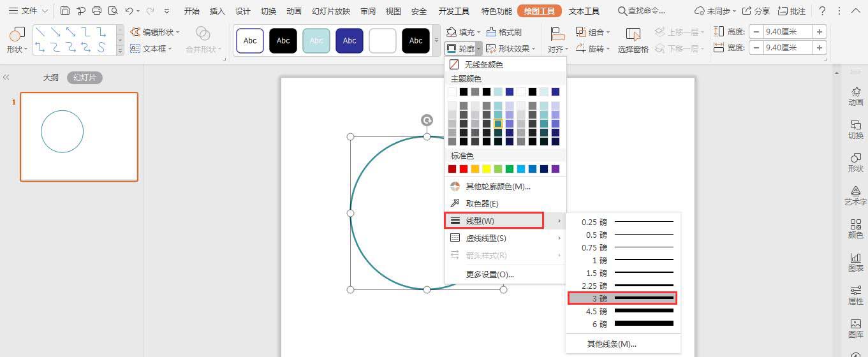868x357 pixels.
Task: Select the 0.25 磅 line weight
Action: [x=623, y=222]
